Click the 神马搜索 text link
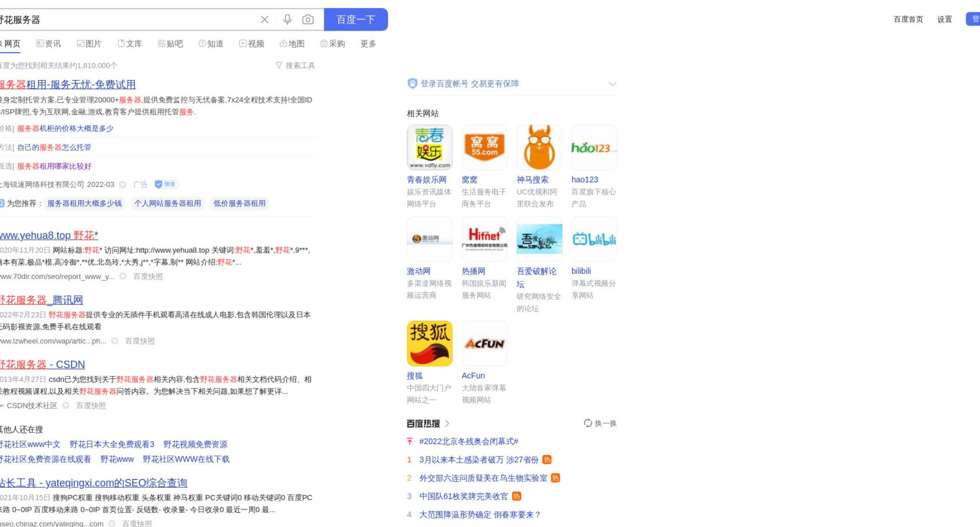Viewport: 980px width, 527px height. [532, 180]
